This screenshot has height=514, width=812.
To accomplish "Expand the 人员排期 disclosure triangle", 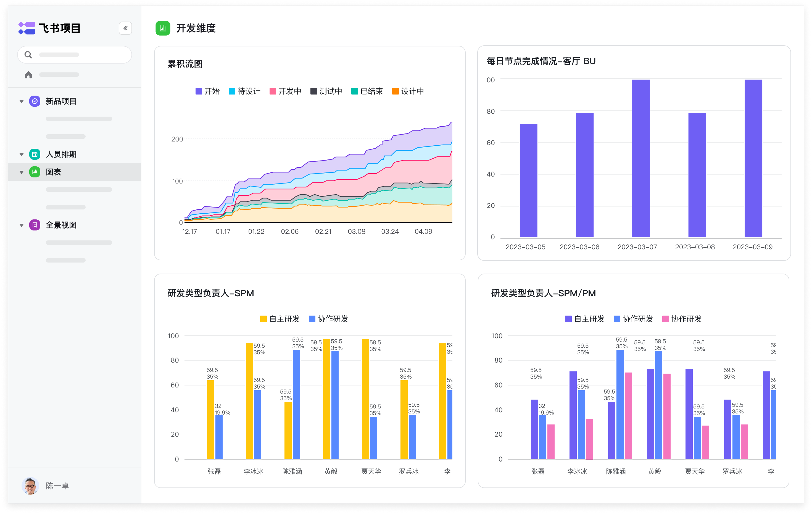I will pyautogui.click(x=22, y=154).
